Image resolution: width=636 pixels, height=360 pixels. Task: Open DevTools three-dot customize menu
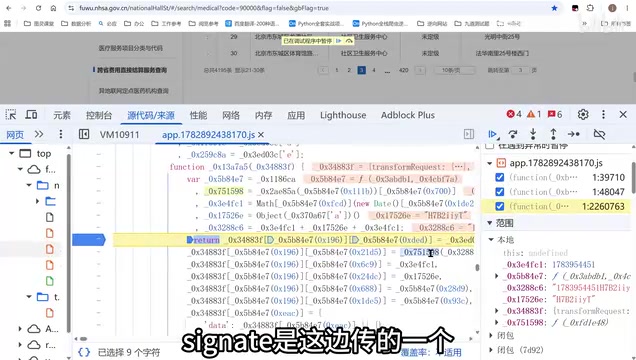(603, 115)
